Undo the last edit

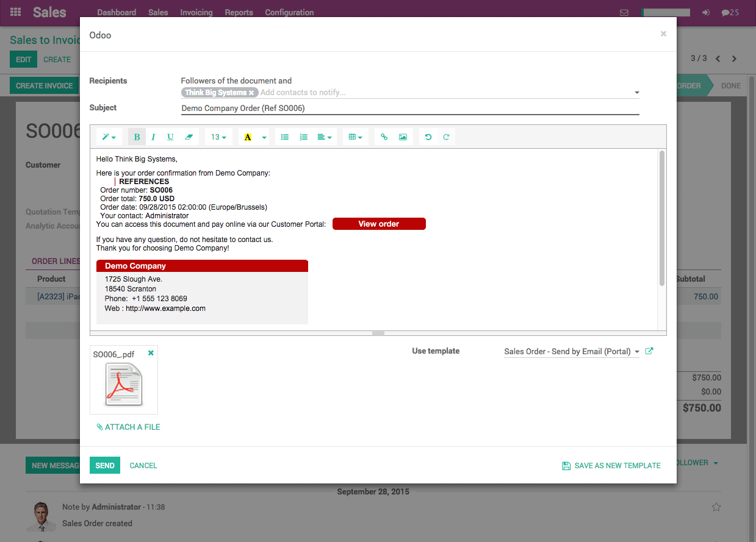[x=428, y=137]
